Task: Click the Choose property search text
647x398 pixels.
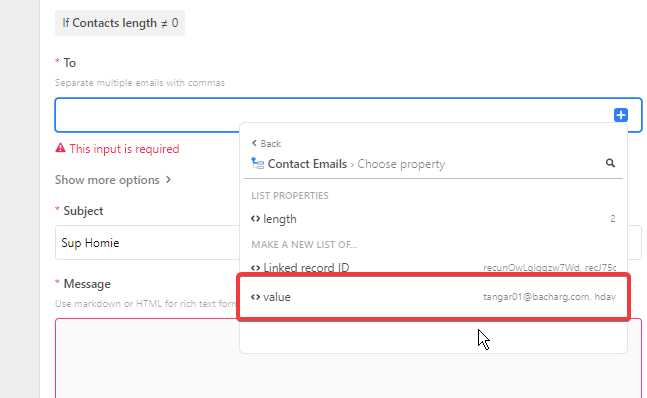Action: pos(401,164)
